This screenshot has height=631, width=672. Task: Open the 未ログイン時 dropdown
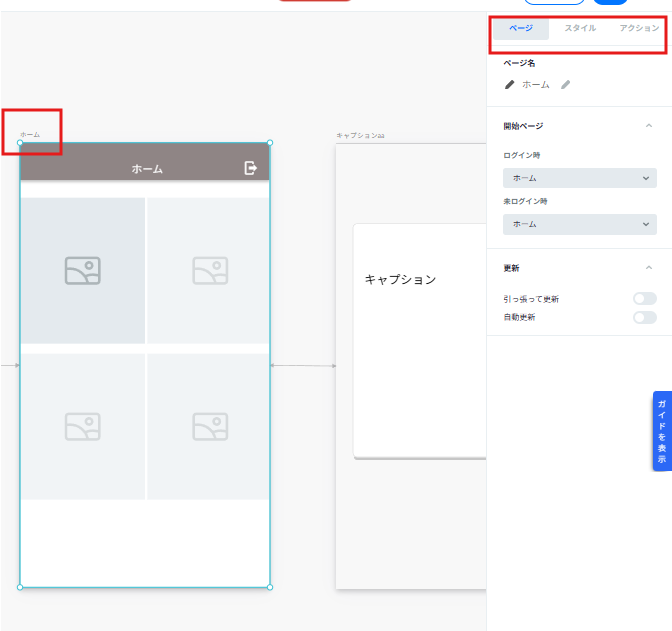[x=579, y=224]
